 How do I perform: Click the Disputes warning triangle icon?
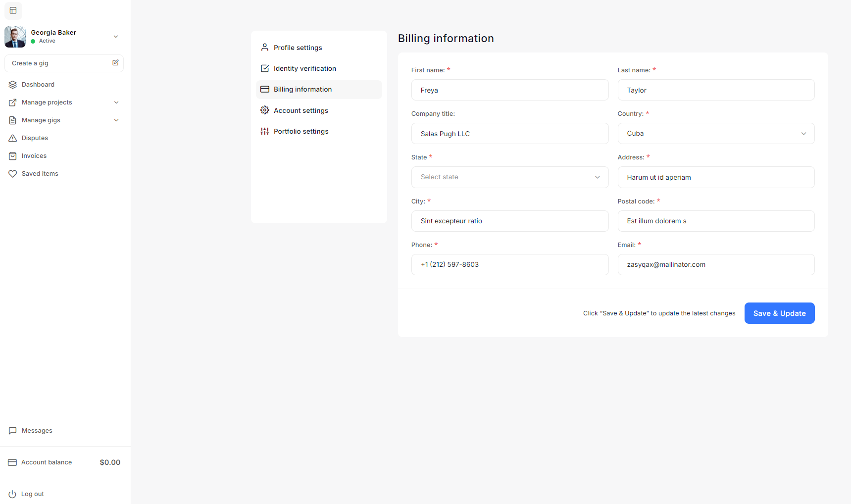point(13,138)
